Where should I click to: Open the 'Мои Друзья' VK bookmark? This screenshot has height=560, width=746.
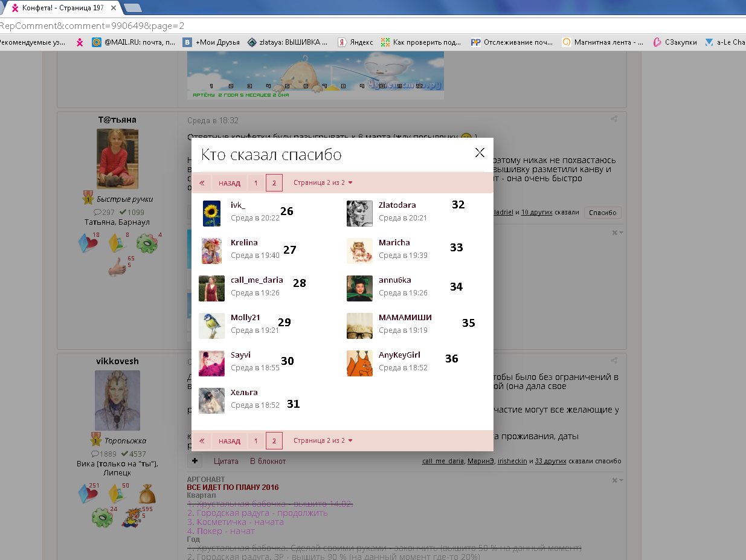point(212,42)
